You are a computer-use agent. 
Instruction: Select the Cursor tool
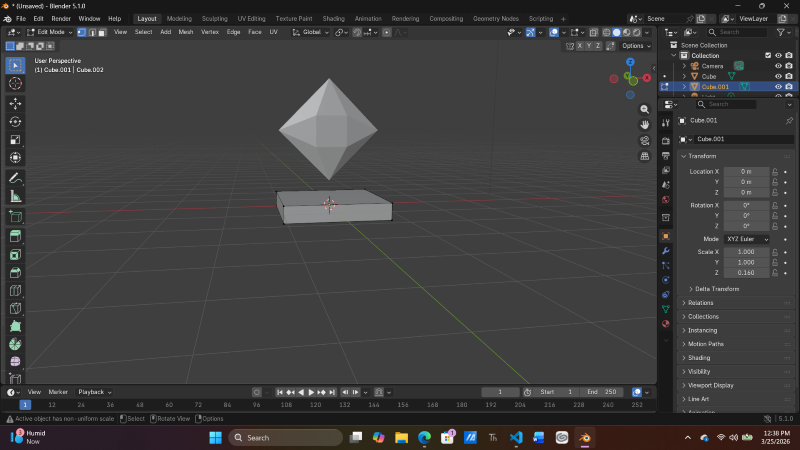tap(15, 84)
